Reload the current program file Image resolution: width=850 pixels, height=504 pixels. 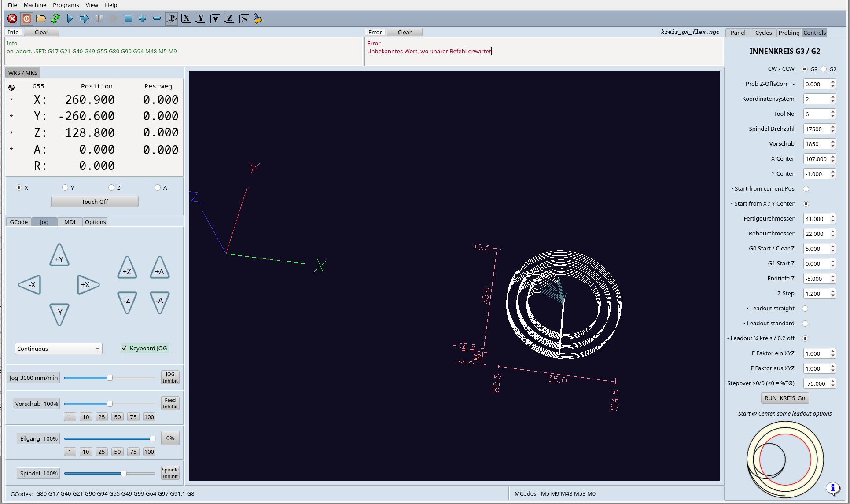(55, 18)
